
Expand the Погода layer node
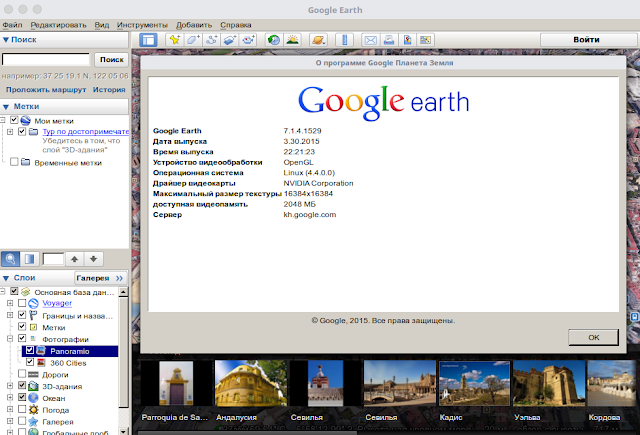10,409
